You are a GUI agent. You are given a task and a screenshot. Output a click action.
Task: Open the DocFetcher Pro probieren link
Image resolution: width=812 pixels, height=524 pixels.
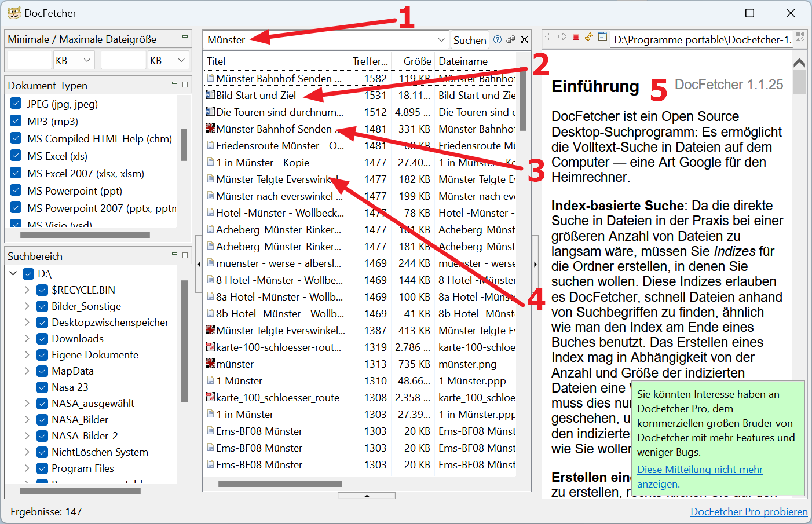[749, 512]
